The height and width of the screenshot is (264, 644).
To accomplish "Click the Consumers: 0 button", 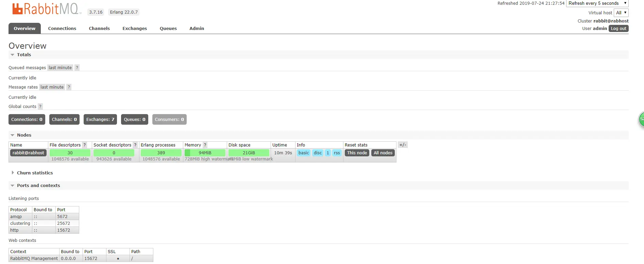I will (x=169, y=119).
